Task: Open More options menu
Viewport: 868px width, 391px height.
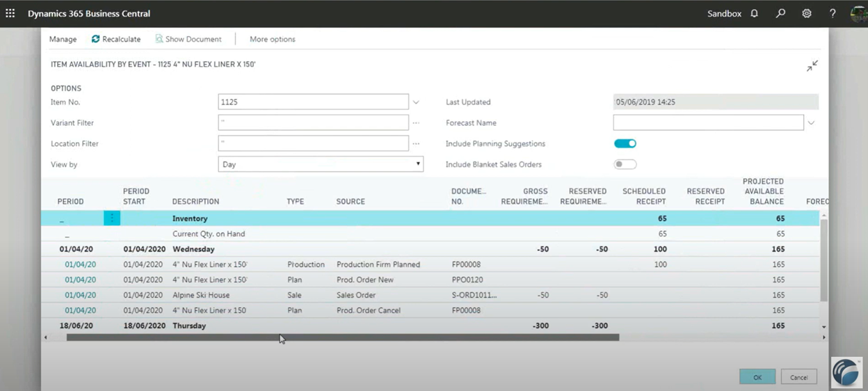Action: click(273, 39)
